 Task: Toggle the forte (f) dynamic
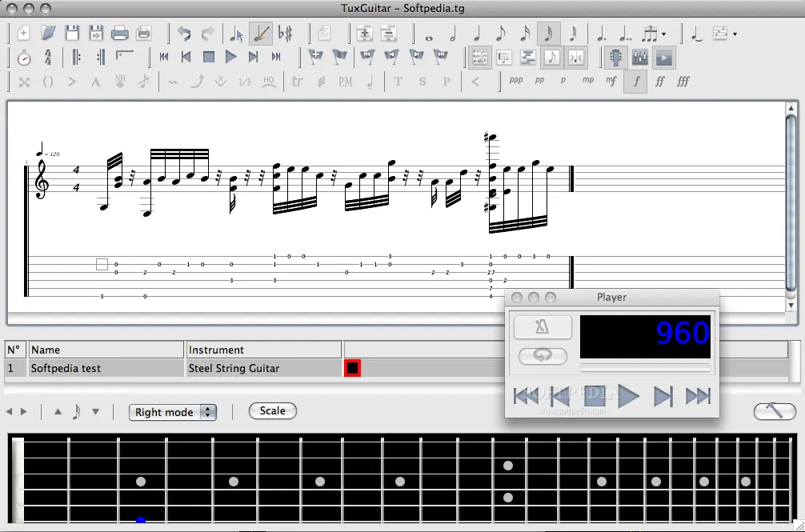pyautogui.click(x=636, y=81)
